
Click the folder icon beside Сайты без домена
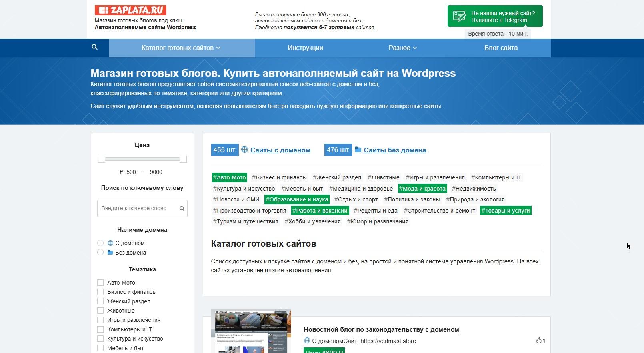click(x=358, y=150)
